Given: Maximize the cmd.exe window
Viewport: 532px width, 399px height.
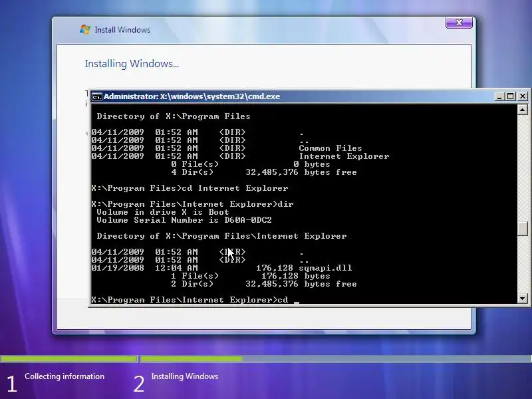Looking at the screenshot, I should coord(510,96).
